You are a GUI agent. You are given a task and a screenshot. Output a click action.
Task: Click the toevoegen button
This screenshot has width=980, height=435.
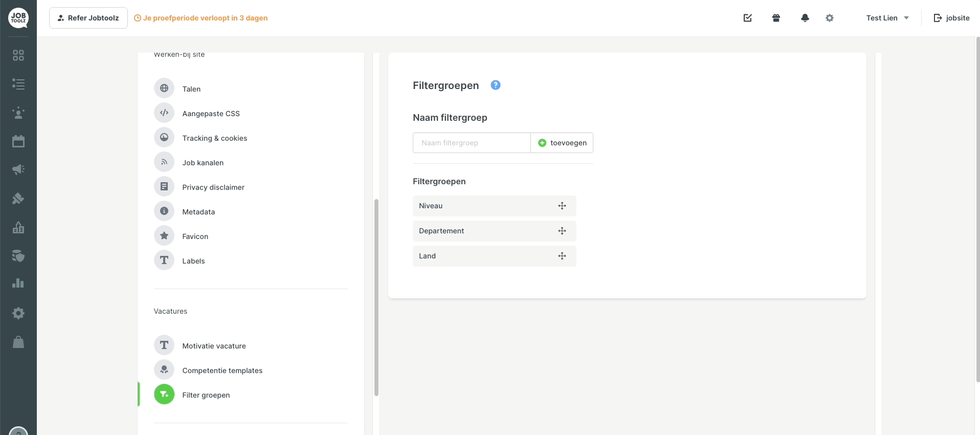[562, 143]
